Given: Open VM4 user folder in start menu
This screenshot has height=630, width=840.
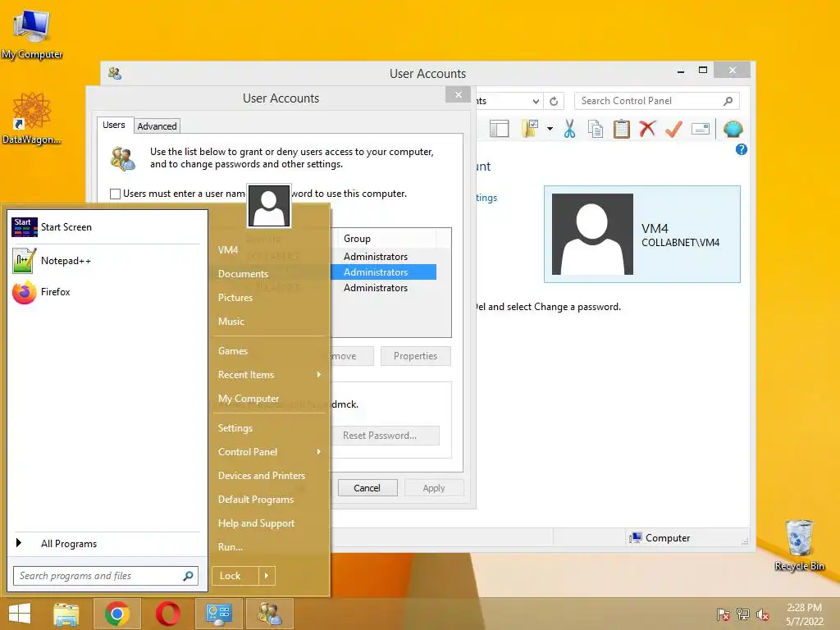Looking at the screenshot, I should click(228, 250).
